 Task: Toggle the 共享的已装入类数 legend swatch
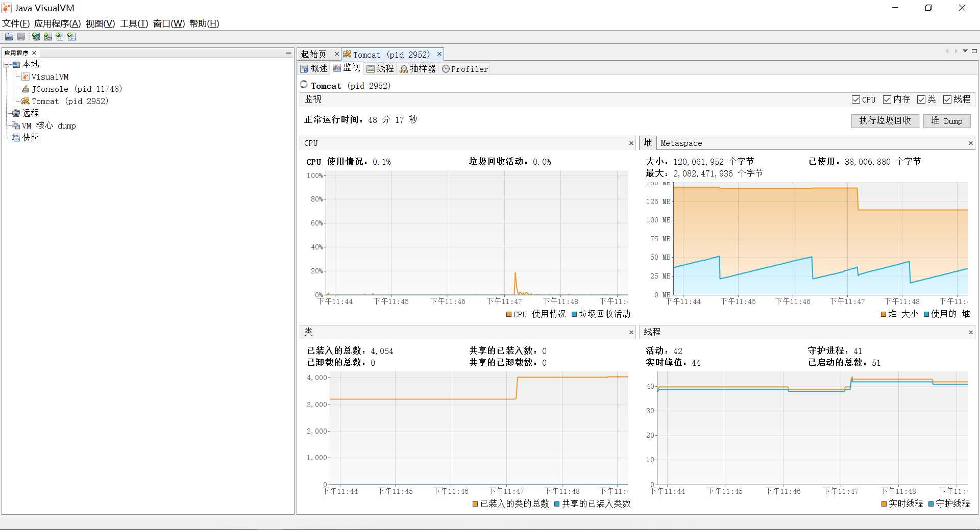[x=557, y=504]
